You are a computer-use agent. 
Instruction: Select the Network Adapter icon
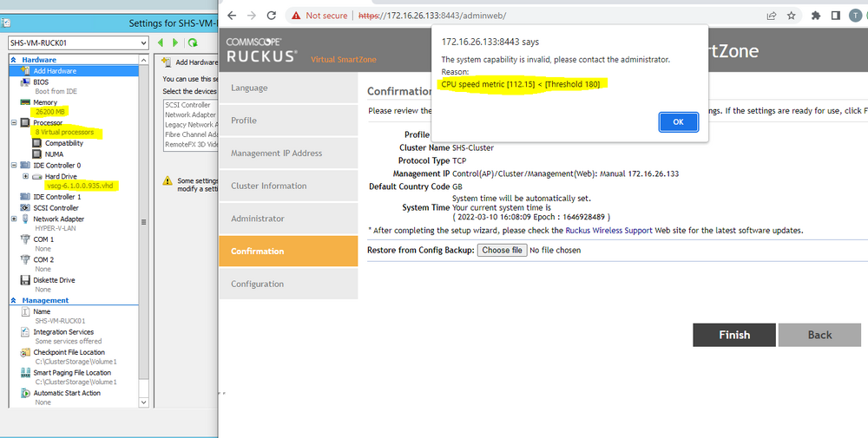click(x=25, y=219)
